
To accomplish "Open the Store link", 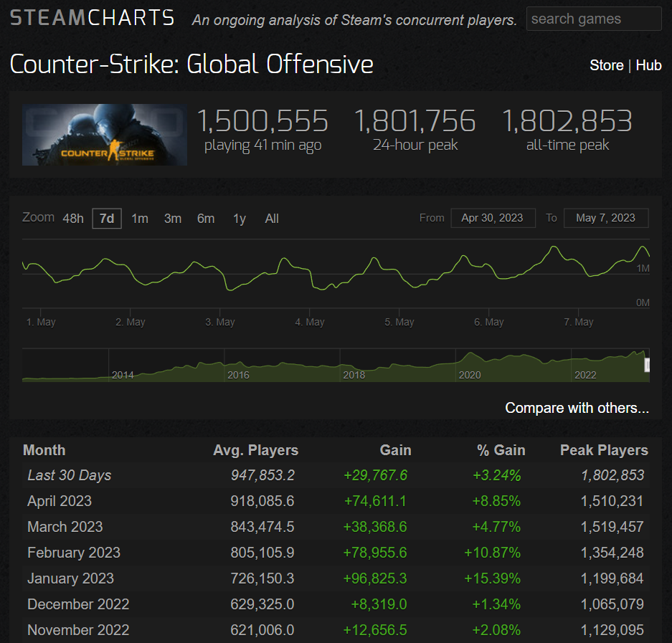I will [x=607, y=65].
